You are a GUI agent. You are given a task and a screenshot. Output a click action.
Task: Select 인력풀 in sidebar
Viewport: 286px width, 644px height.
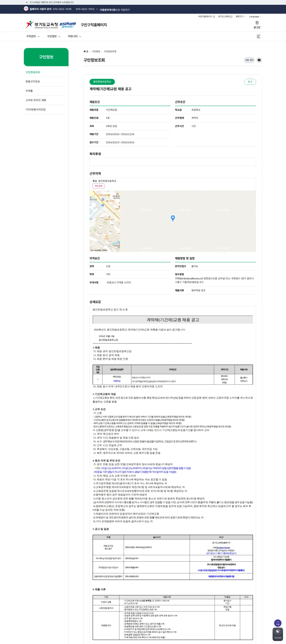tap(29, 91)
